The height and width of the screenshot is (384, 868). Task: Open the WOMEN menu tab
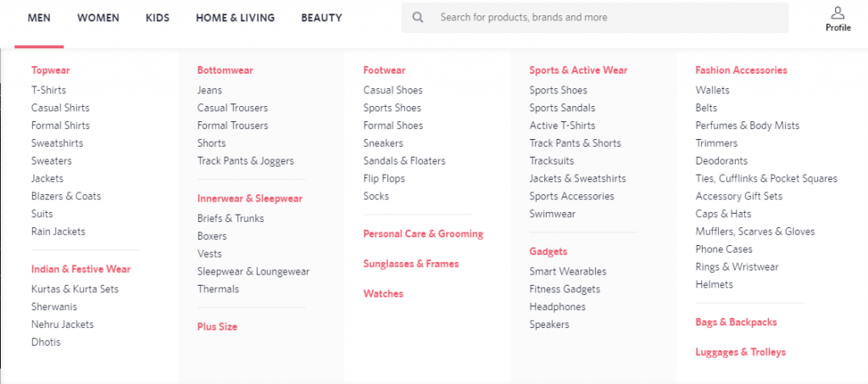pyautogui.click(x=98, y=17)
